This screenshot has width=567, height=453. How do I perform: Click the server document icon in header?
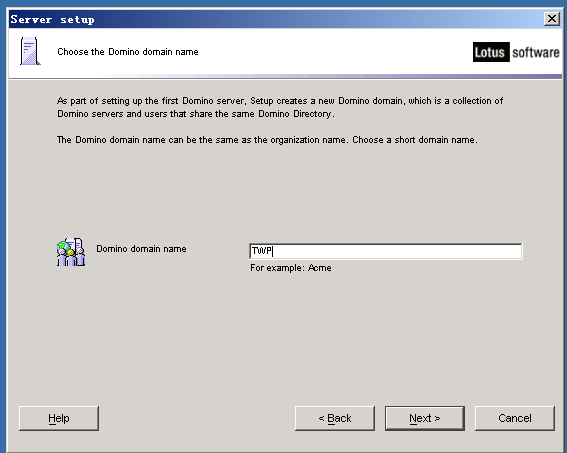point(30,51)
